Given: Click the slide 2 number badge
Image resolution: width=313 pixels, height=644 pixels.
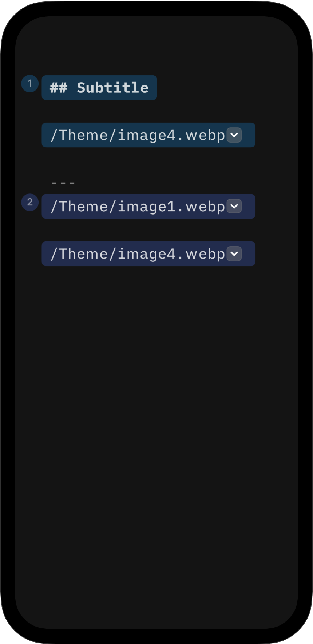Looking at the screenshot, I should (30, 202).
